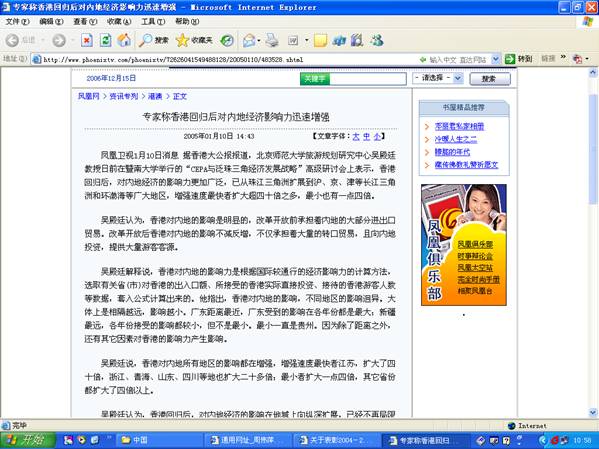The image size is (599, 449).
Task: Click the vertical scrollbar up arrow
Action: coord(593,72)
